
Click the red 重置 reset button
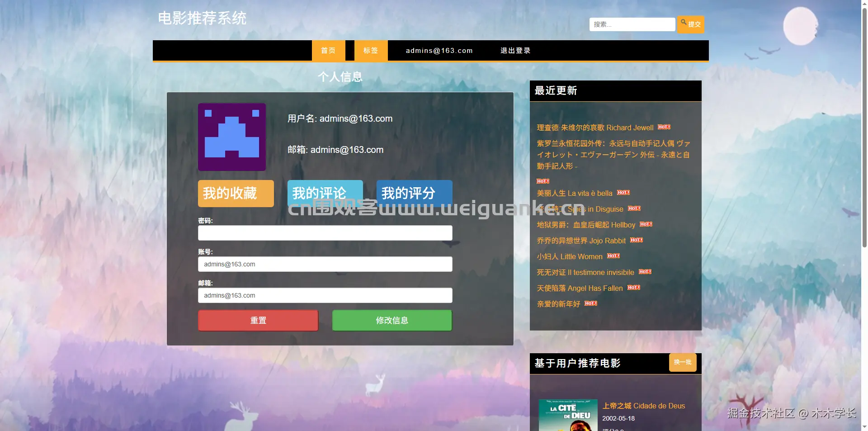pos(258,320)
